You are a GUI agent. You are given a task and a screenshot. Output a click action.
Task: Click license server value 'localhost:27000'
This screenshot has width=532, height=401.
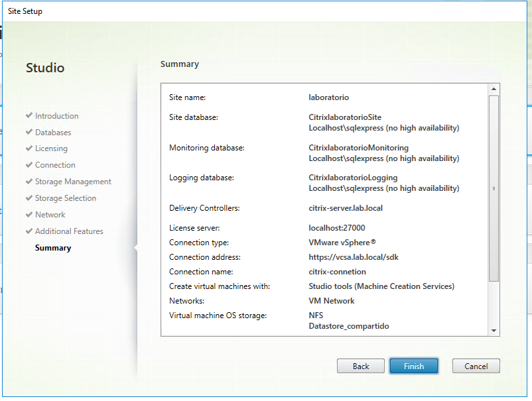(336, 228)
